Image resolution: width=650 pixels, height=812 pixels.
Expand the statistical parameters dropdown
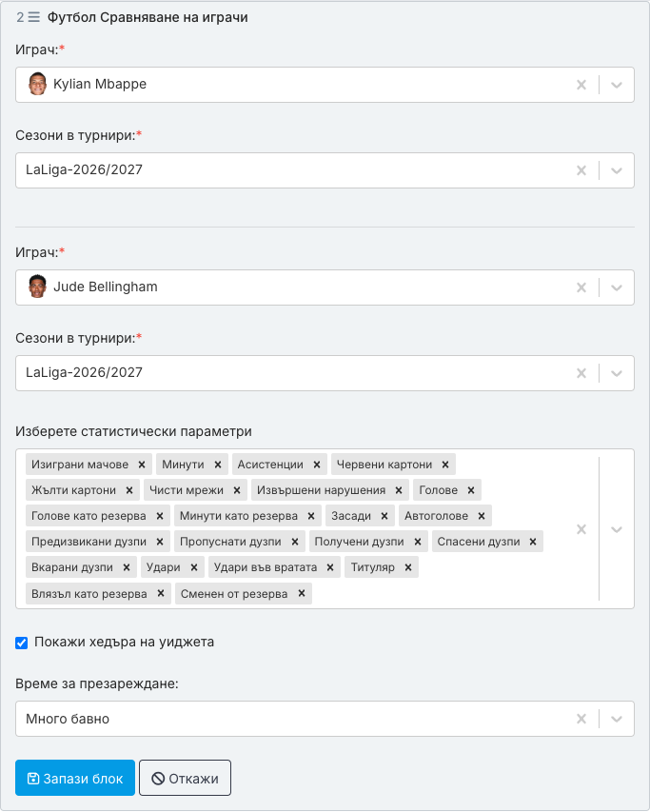pos(617,529)
